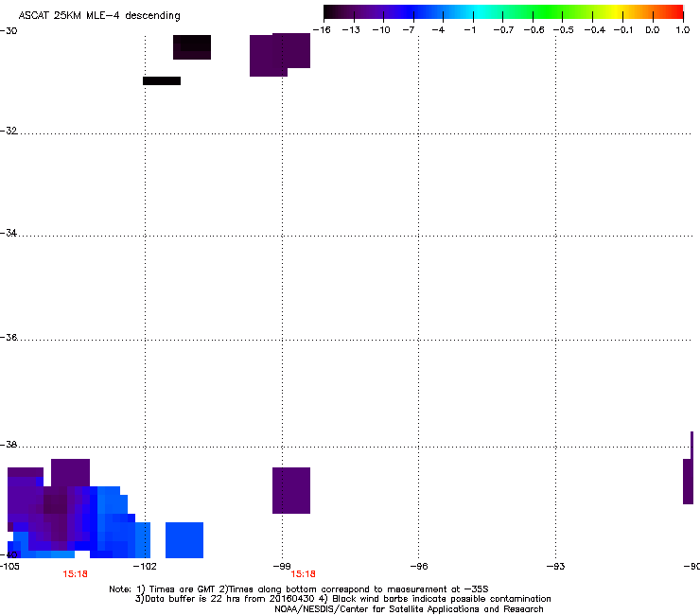Image resolution: width=700 pixels, height=615 pixels.
Task: Click the "-105" longitude axis label
Action: [x=9, y=567]
